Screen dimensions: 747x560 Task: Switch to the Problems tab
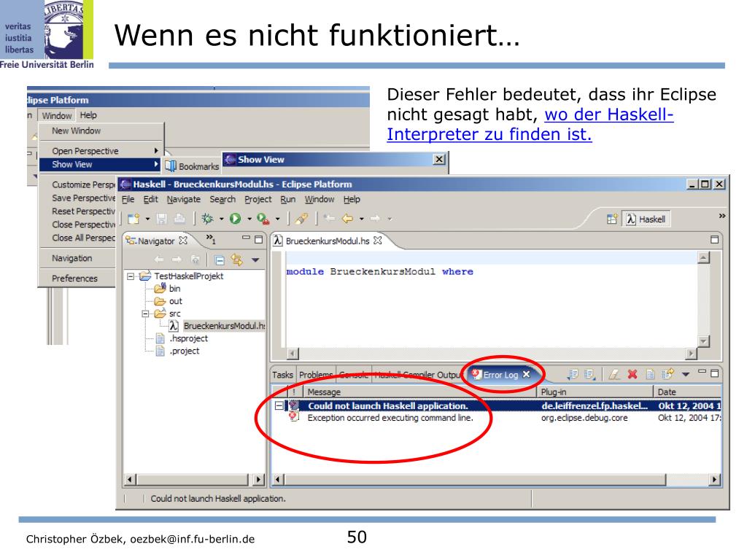pos(317,376)
